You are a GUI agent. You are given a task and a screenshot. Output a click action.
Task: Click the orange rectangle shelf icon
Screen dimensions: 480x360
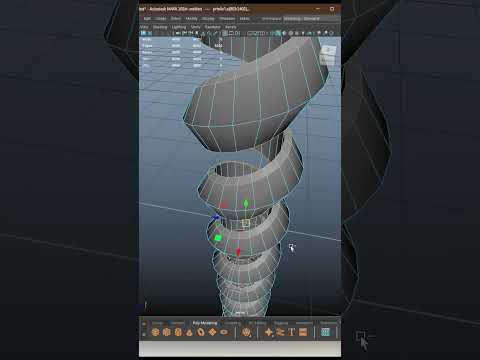click(x=303, y=332)
